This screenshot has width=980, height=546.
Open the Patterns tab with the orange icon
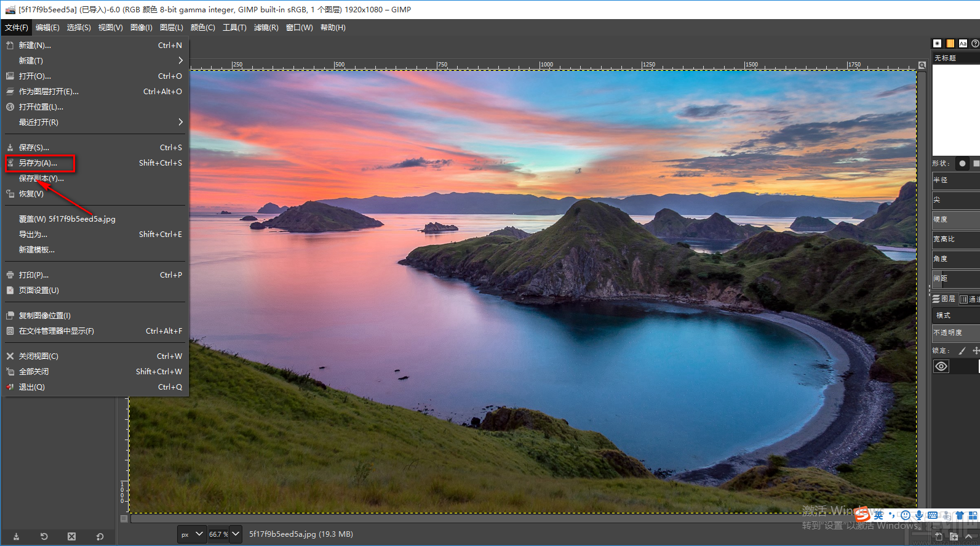[950, 43]
